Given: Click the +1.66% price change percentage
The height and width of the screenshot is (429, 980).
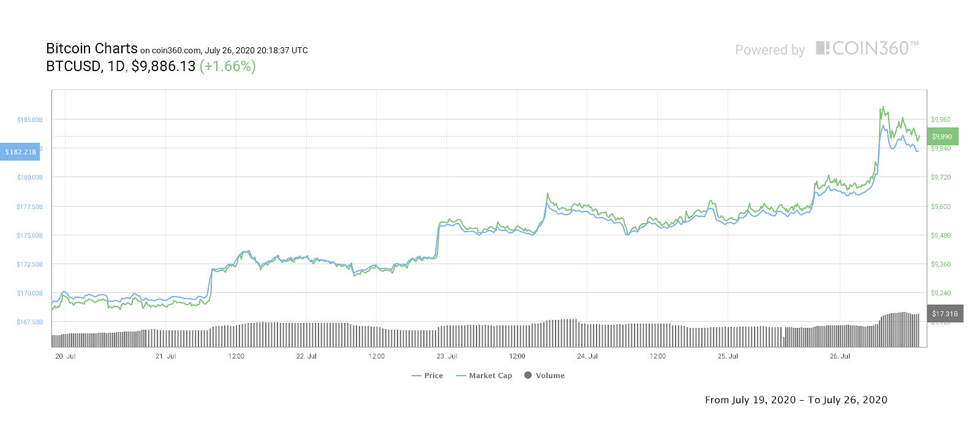Looking at the screenshot, I should pyautogui.click(x=227, y=66).
